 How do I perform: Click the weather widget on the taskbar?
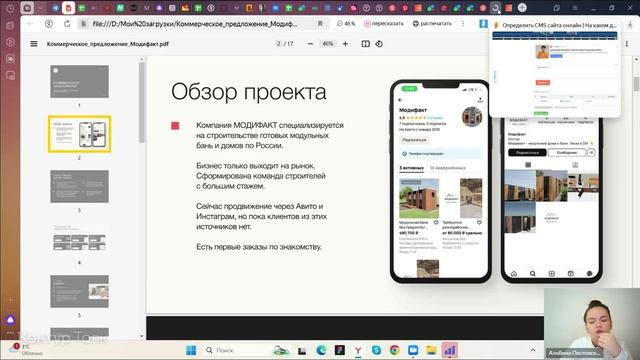click(25, 350)
